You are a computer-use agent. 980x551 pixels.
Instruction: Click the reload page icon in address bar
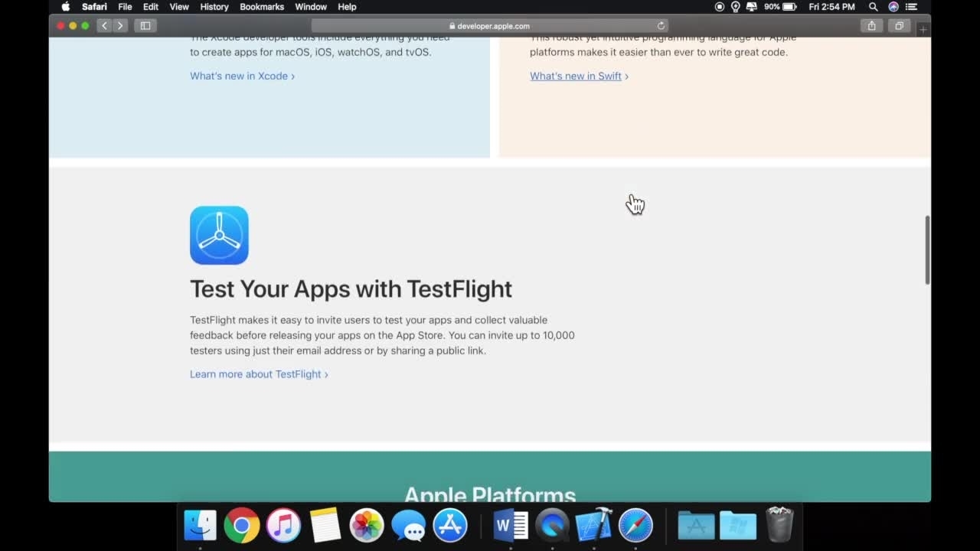661,26
